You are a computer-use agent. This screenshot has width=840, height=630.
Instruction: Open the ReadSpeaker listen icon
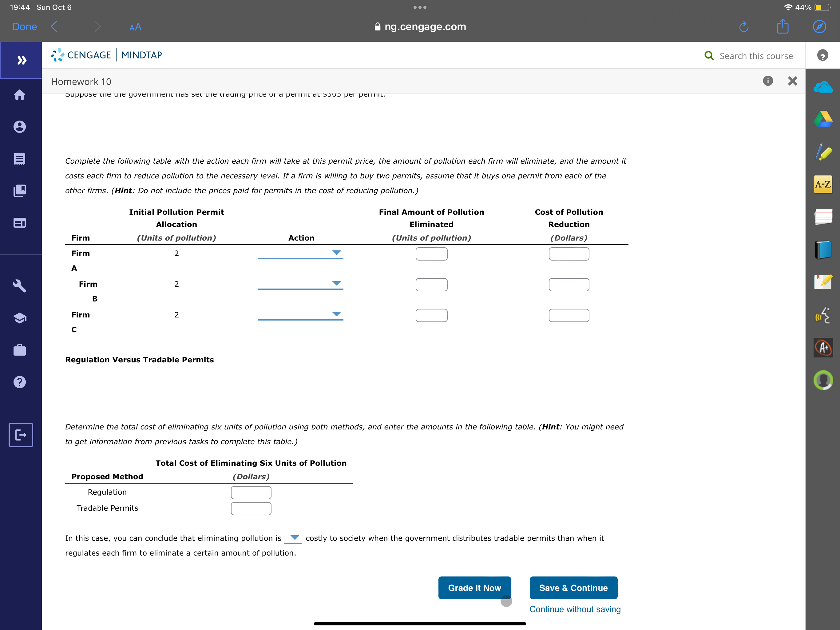click(x=822, y=315)
